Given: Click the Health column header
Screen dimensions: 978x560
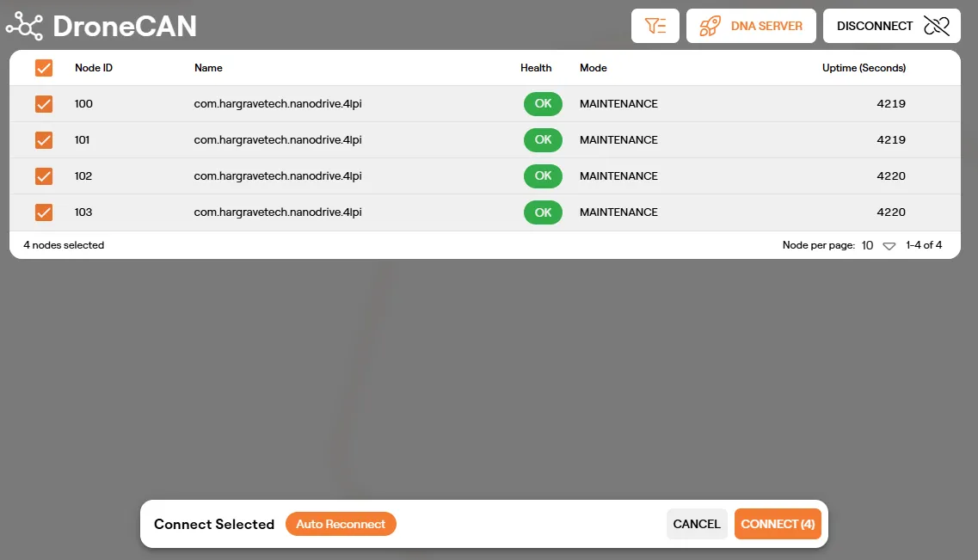Looking at the screenshot, I should [536, 68].
